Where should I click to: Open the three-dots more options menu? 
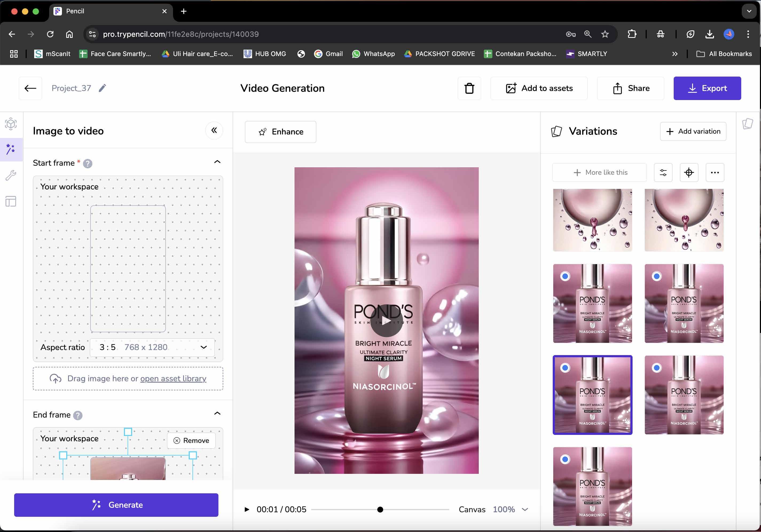pyautogui.click(x=715, y=172)
